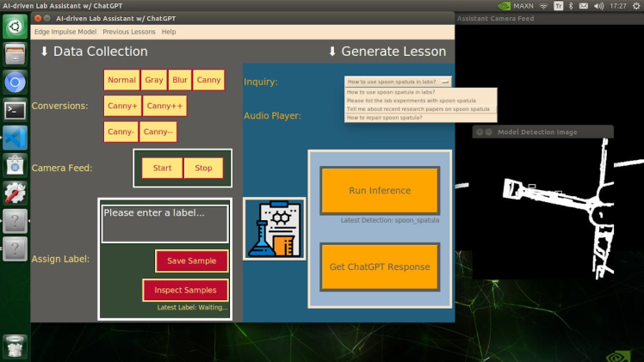Image resolution: width=644 pixels, height=362 pixels.
Task: Launch Visual Studio Code from the dock
Action: pyautogui.click(x=15, y=138)
